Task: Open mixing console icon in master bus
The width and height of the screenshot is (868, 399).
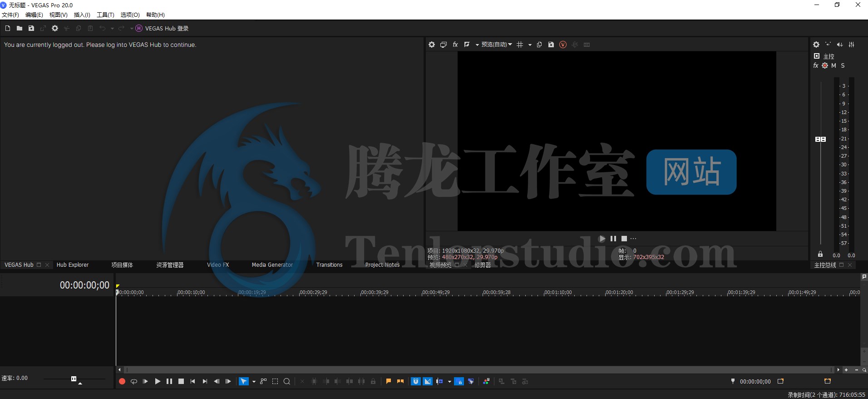Action: click(x=852, y=45)
